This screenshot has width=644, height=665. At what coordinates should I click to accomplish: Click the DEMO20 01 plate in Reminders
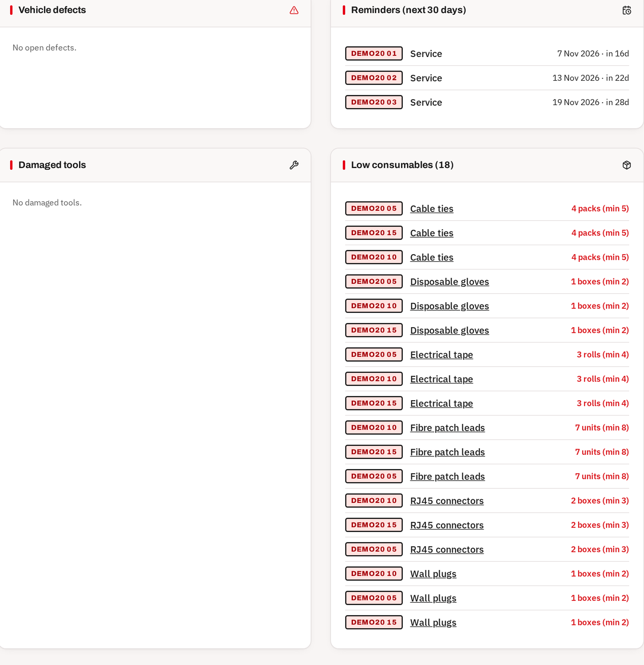[x=374, y=53]
